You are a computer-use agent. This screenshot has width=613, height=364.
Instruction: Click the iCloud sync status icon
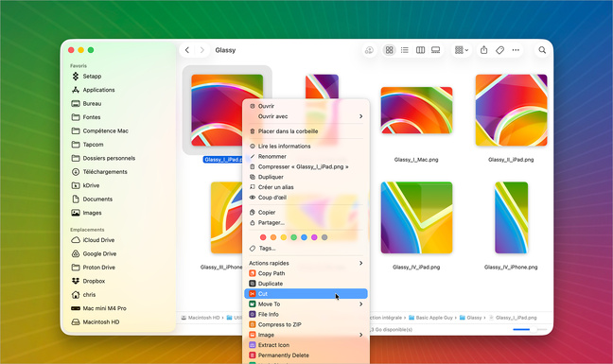click(369, 50)
